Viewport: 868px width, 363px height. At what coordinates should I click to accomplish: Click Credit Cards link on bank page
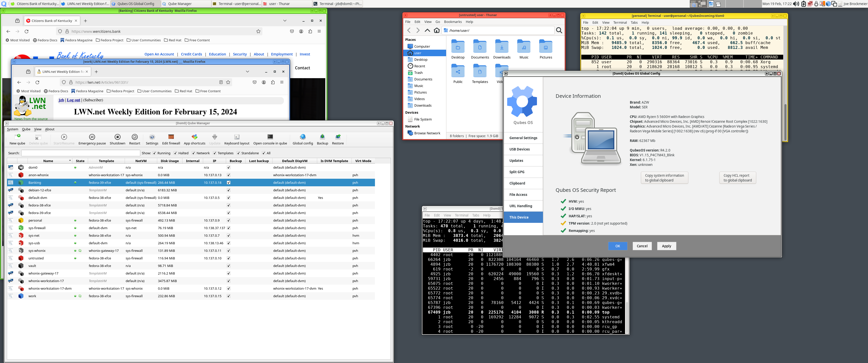(x=192, y=54)
